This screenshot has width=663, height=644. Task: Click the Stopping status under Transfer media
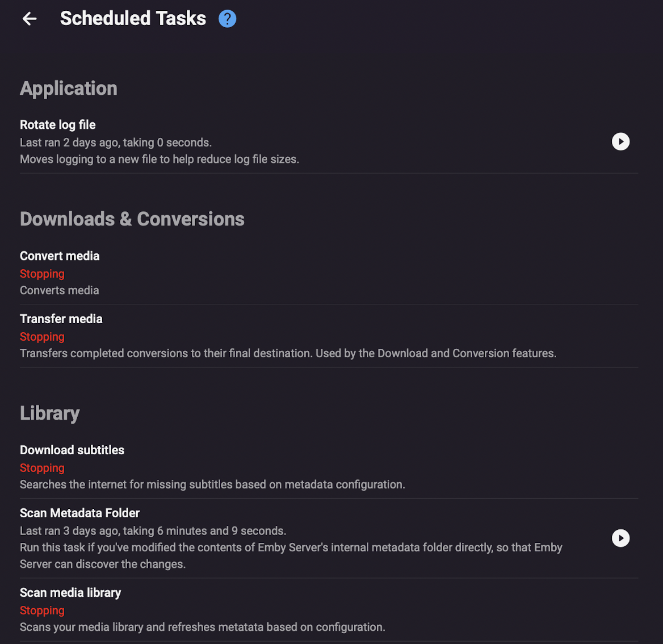click(42, 336)
